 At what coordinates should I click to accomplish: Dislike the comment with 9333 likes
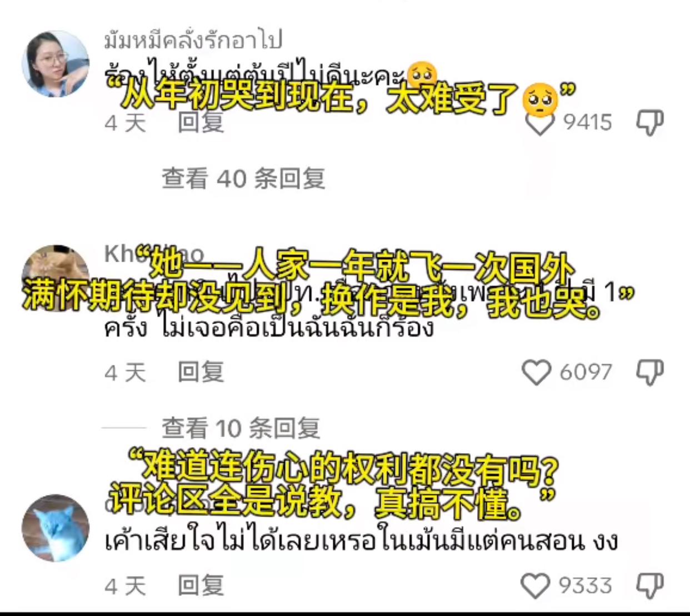click(x=649, y=586)
